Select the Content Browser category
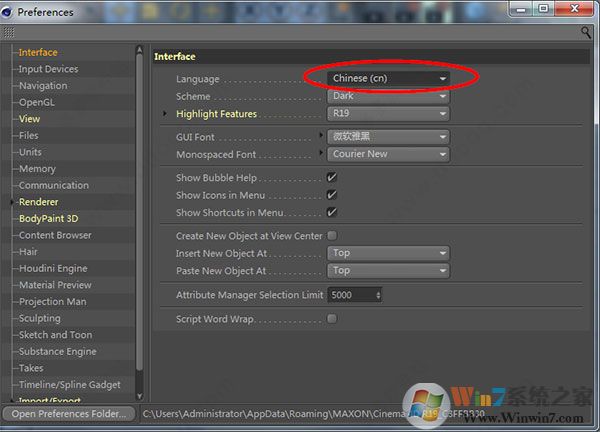This screenshot has height=432, width=600. (55, 235)
